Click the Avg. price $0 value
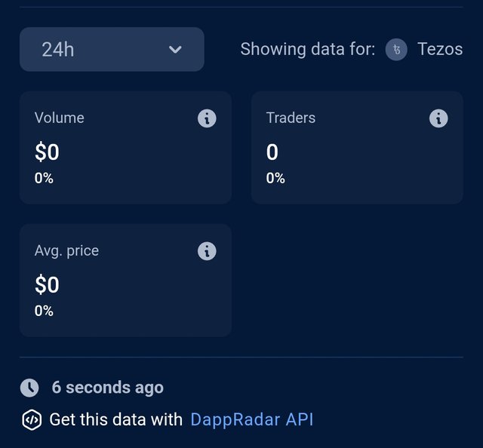The image size is (483, 448). pyautogui.click(x=47, y=285)
